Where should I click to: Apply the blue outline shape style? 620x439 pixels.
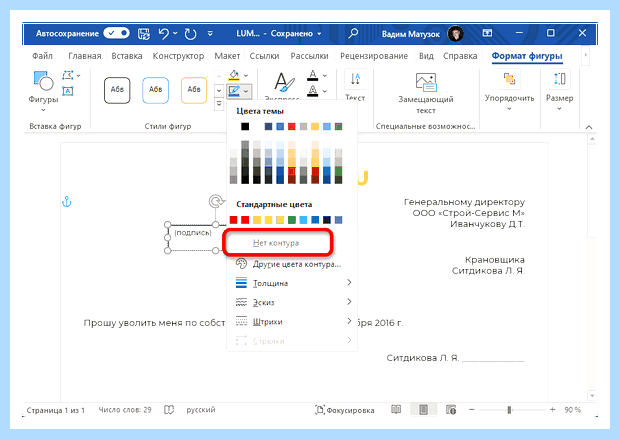[155, 90]
